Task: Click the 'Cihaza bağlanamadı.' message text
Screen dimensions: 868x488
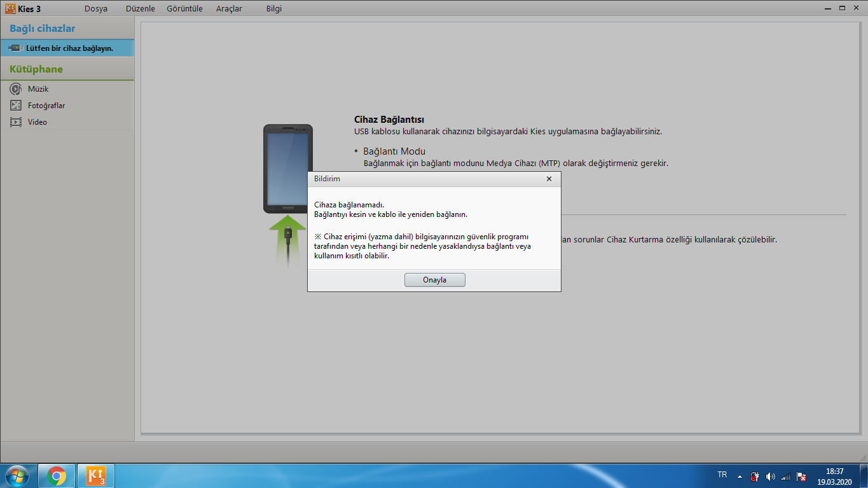Action: pyautogui.click(x=349, y=204)
